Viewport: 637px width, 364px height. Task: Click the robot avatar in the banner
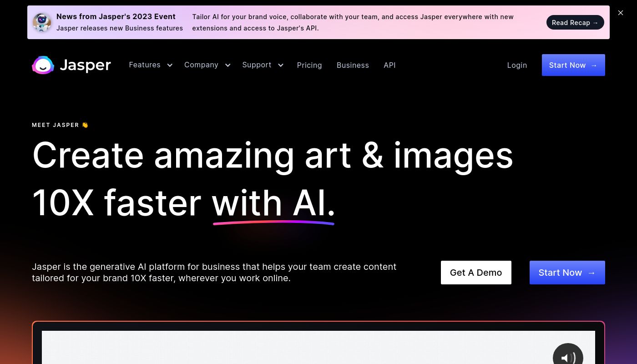click(42, 22)
